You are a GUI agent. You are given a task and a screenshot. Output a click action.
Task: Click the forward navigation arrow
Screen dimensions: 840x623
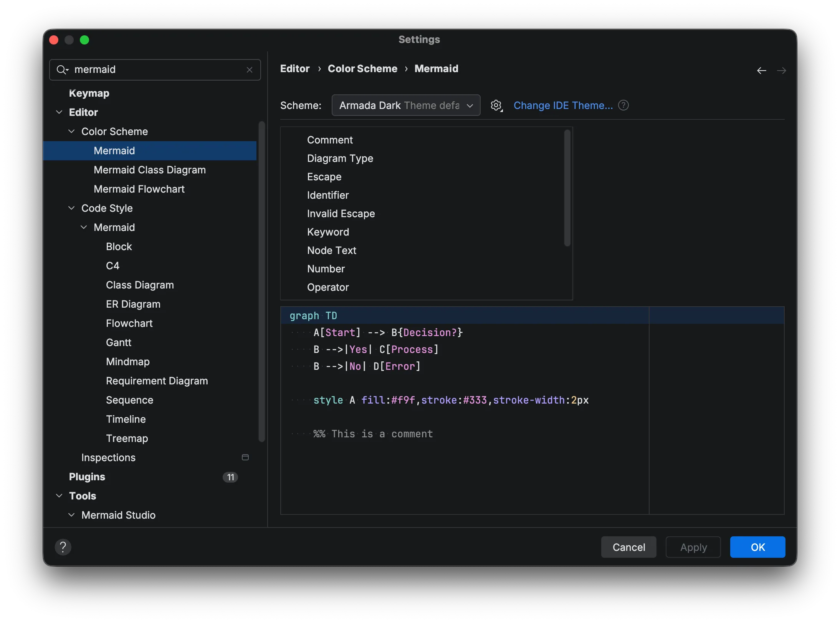click(782, 71)
